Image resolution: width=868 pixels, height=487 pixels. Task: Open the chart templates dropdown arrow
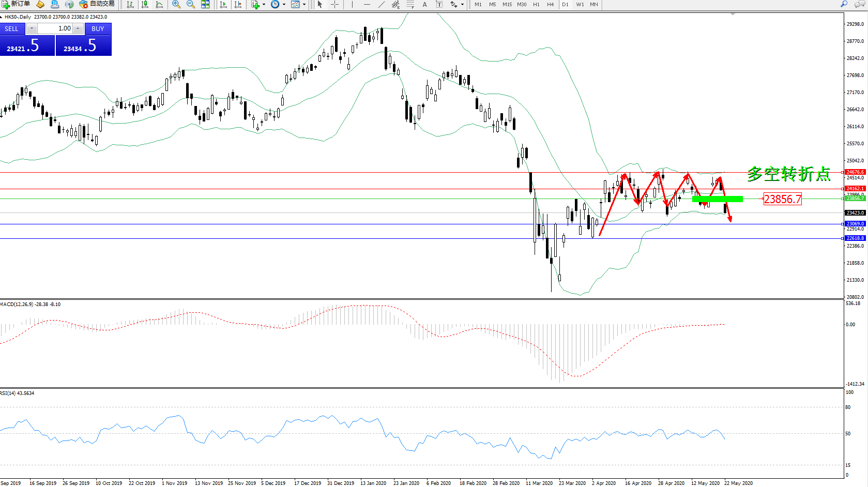[304, 4]
